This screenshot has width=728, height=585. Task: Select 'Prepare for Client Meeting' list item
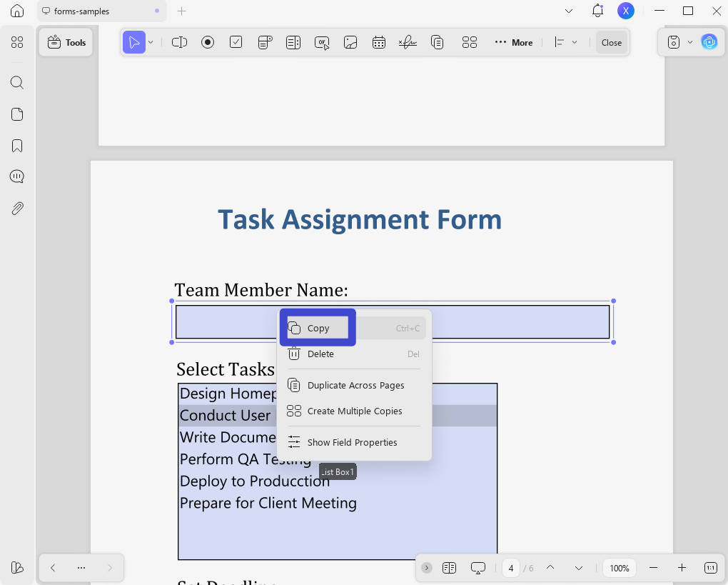[x=338, y=503]
